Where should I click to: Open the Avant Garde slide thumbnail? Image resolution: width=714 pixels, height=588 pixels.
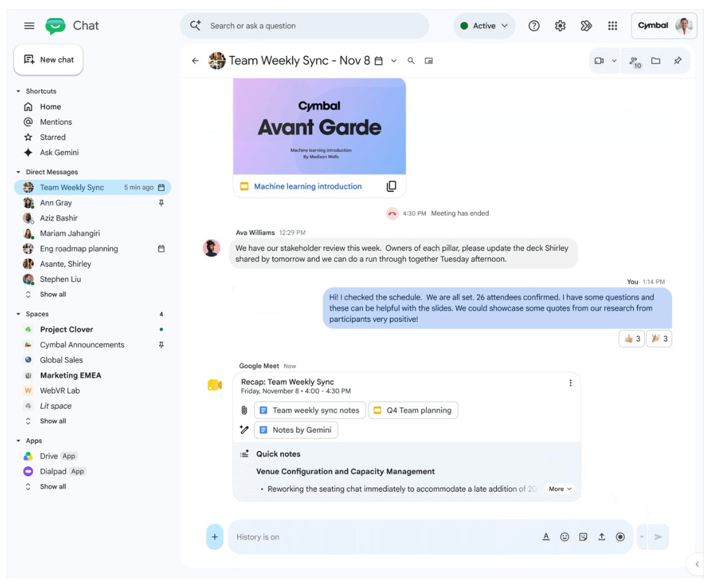point(319,126)
